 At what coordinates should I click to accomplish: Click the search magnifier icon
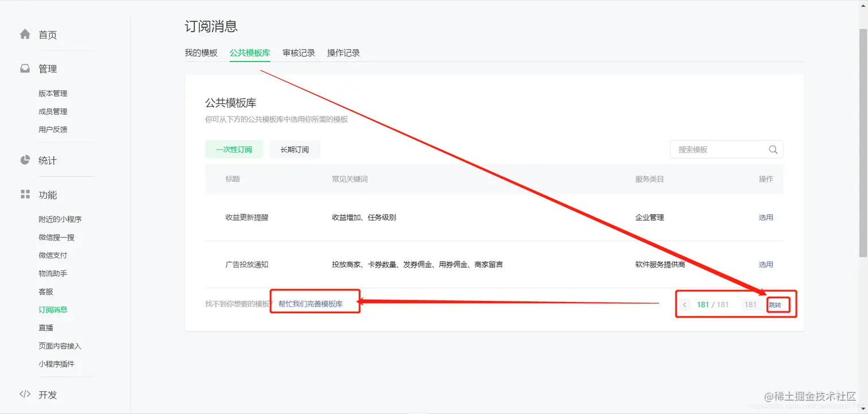[x=772, y=149]
